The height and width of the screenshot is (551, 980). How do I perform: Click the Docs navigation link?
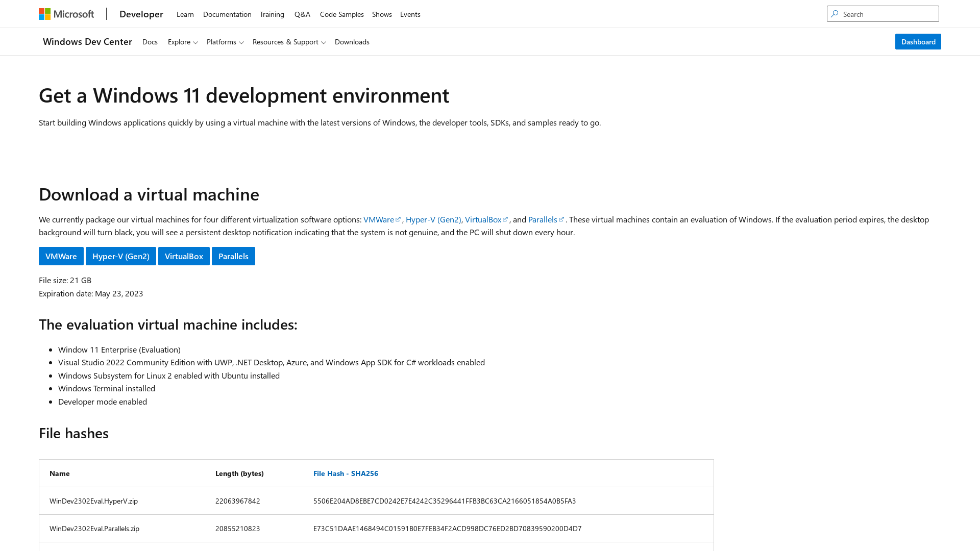pyautogui.click(x=150, y=42)
